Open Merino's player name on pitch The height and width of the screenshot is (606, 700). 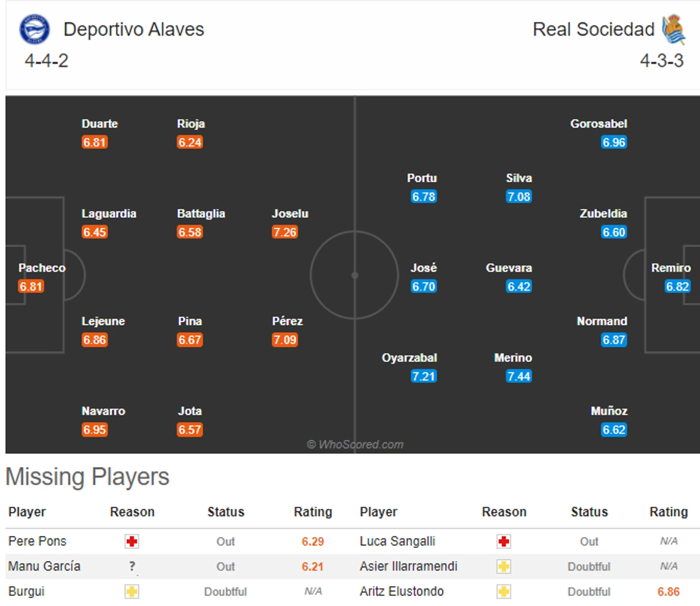[513, 358]
